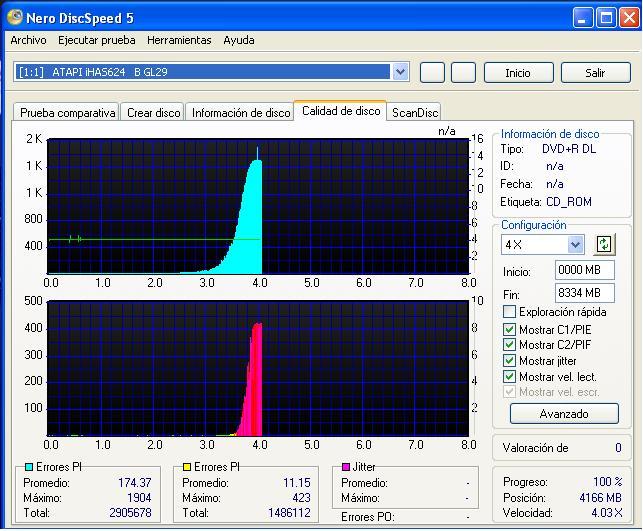643x531 pixels.
Task: Click the Nero DiscSpeed title bar icon
Action: click(x=14, y=18)
